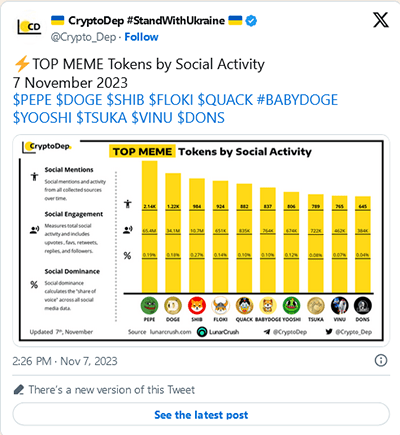Screen dimensions: 400x435
Task: Open the $DONS cashtag link
Action: click(201, 118)
